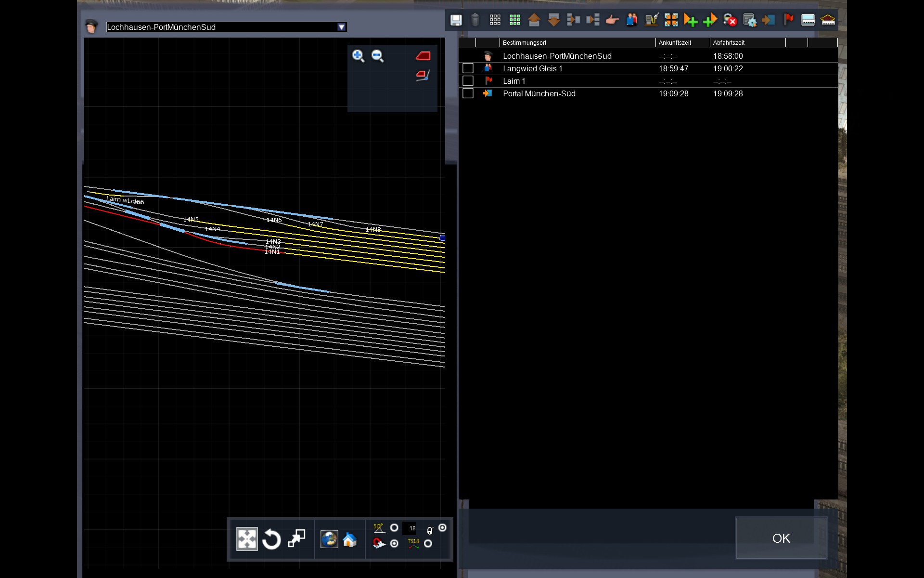Click the driver icon on the Lochhausen-PortMünchenSud row
The width and height of the screenshot is (924, 578).
coord(488,56)
